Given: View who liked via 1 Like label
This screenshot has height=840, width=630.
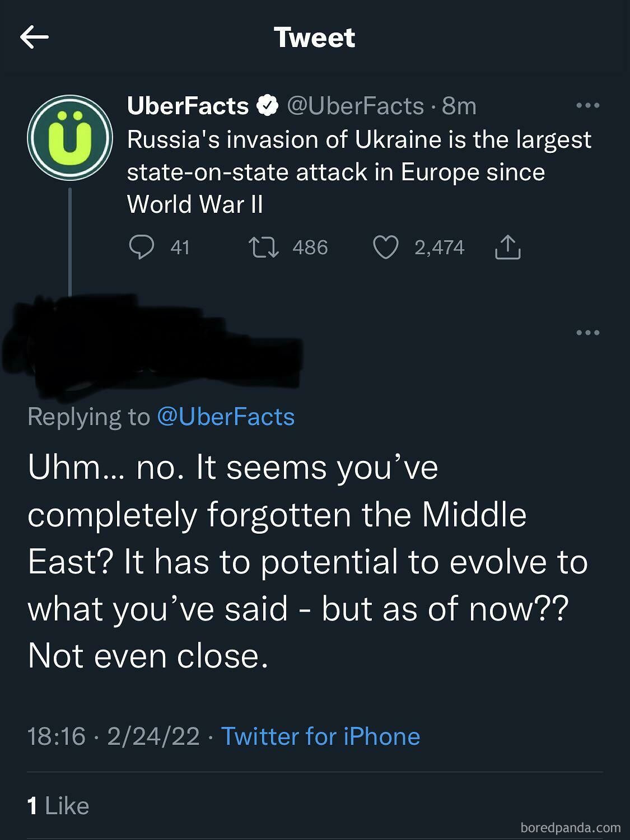Looking at the screenshot, I should coord(58,805).
